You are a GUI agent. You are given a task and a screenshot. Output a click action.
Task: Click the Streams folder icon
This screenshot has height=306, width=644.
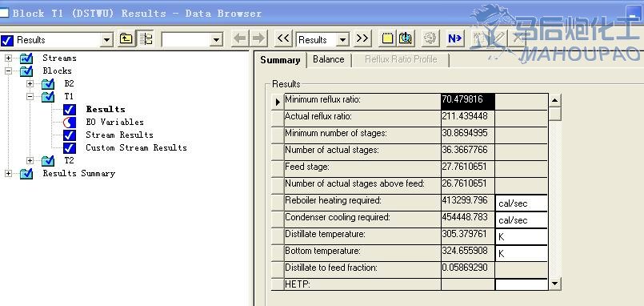26,58
